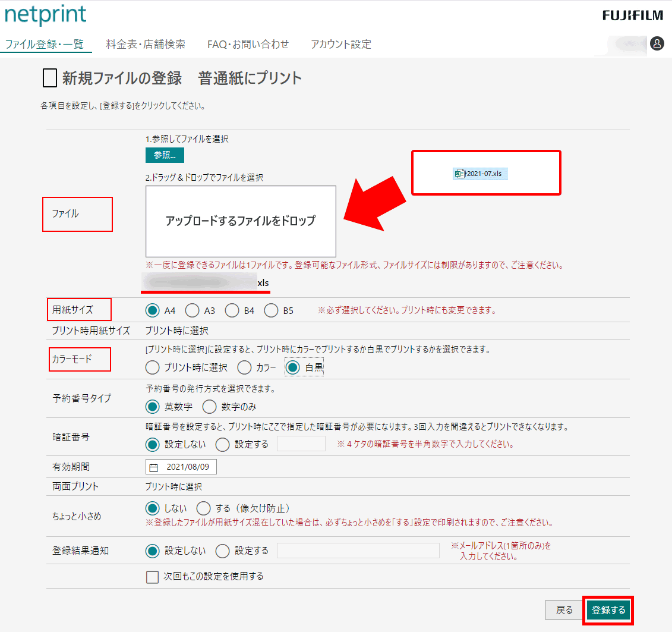672x632 pixels.
Task: Switch to the 料金表・店舗検索 tab
Action: pyautogui.click(x=146, y=44)
